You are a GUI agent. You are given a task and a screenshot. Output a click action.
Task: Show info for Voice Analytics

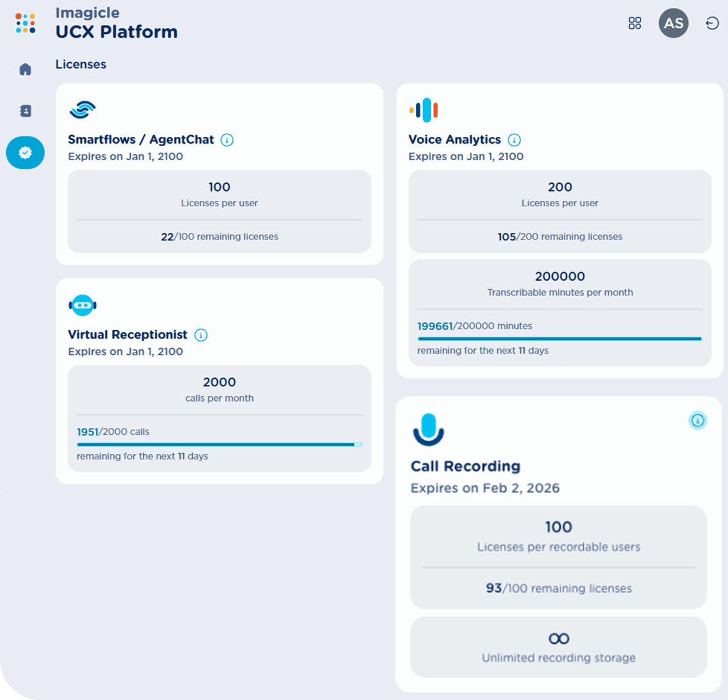point(514,140)
